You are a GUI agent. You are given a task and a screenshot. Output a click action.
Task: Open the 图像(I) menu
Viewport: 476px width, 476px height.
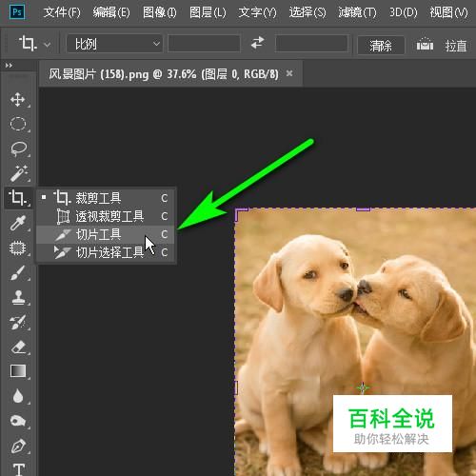point(159,12)
